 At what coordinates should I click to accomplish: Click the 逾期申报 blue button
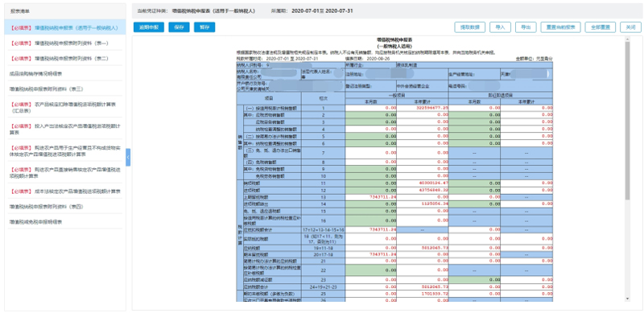coord(149,27)
